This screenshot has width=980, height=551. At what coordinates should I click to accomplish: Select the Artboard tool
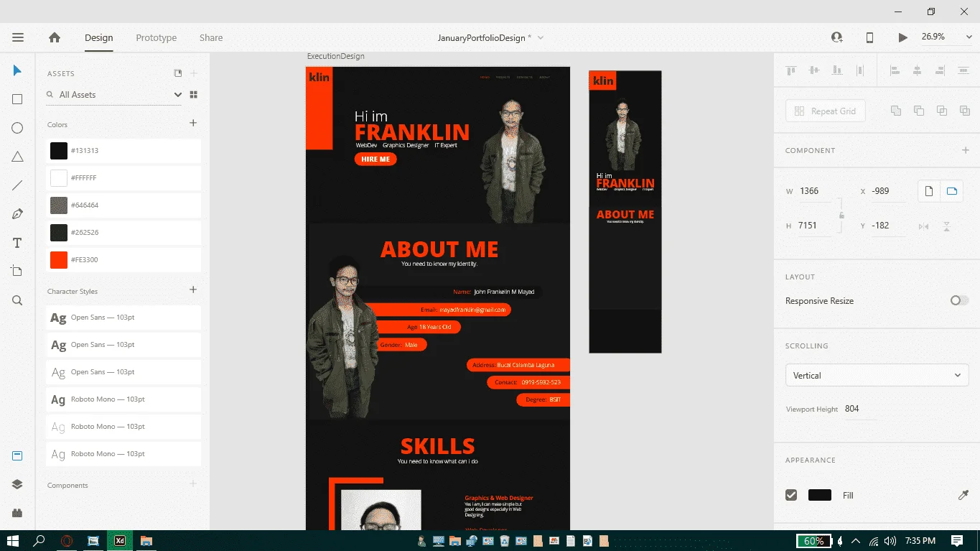[x=17, y=271]
